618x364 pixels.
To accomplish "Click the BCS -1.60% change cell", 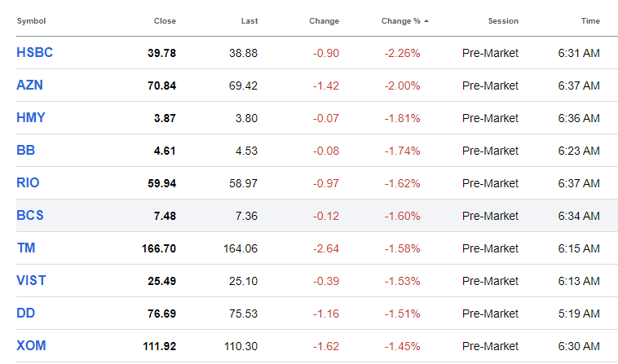I will click(402, 216).
